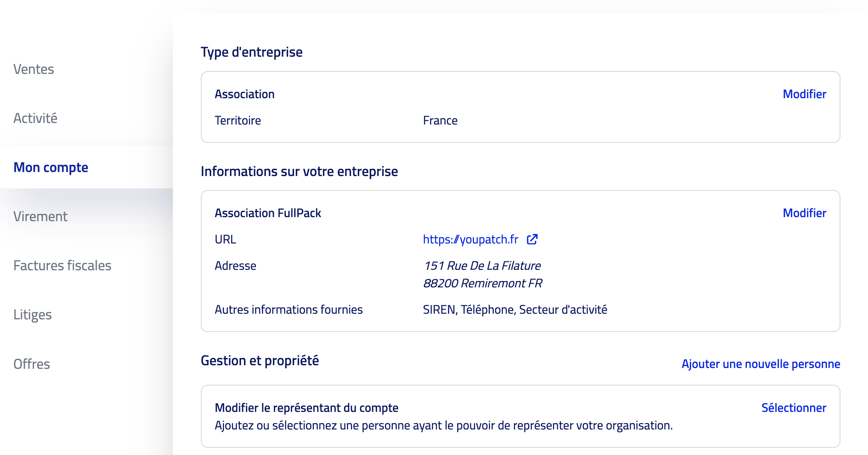This screenshot has width=868, height=455.
Task: Click the Type d'entreprise heading
Action: point(252,52)
